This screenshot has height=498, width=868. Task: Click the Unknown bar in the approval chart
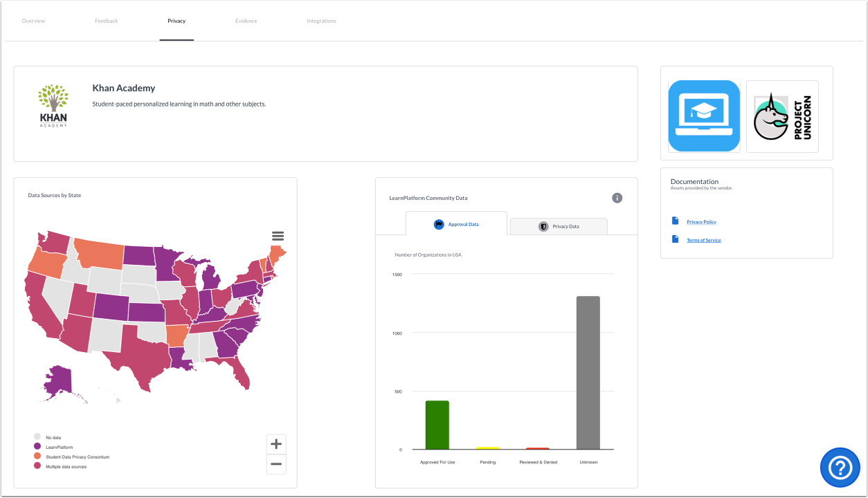coord(588,373)
